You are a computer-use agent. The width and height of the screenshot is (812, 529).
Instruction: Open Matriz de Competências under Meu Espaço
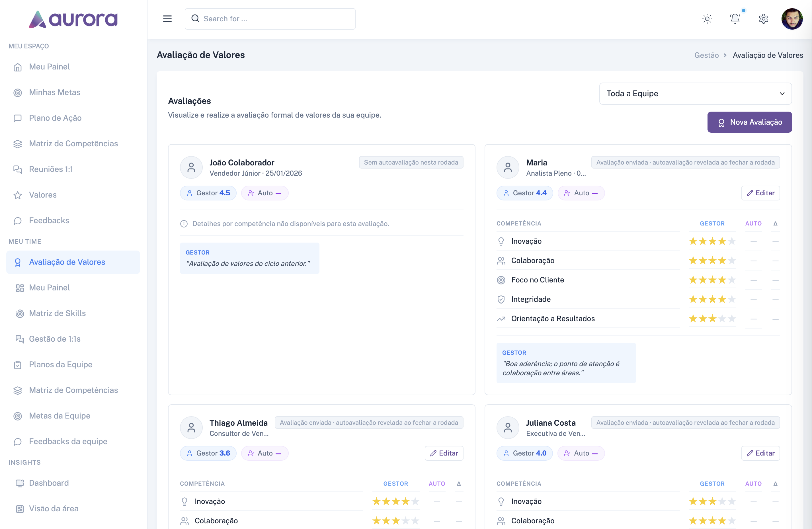pyautogui.click(x=73, y=143)
